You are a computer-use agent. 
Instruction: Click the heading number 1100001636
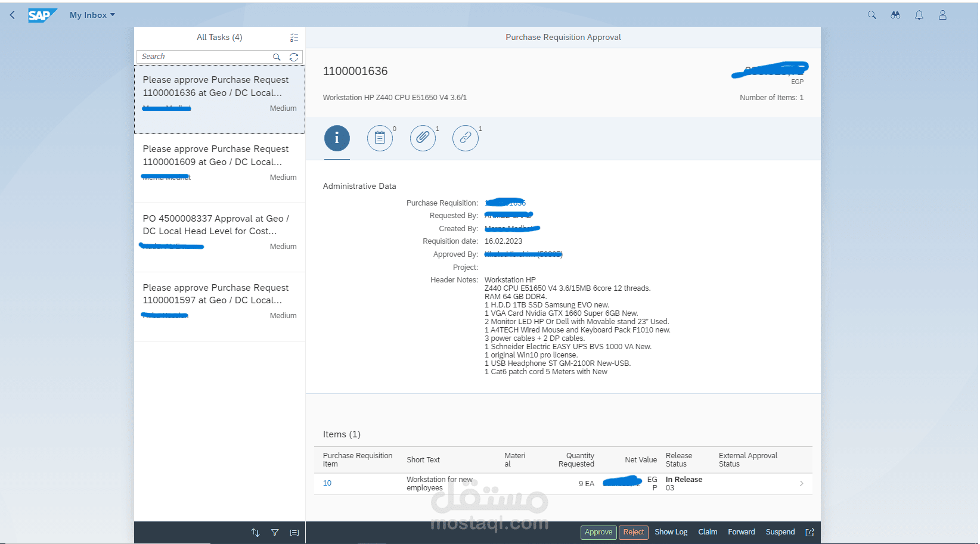click(355, 72)
